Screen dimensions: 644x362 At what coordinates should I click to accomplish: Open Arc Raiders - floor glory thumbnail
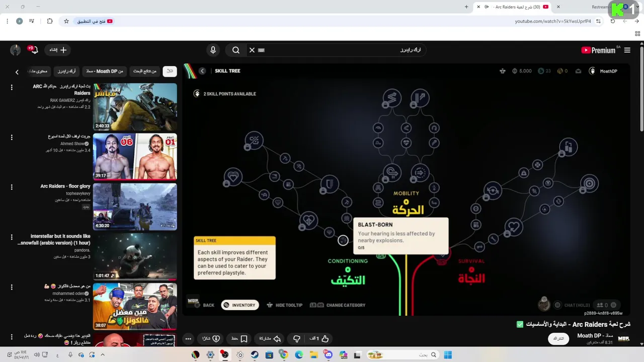(135, 206)
